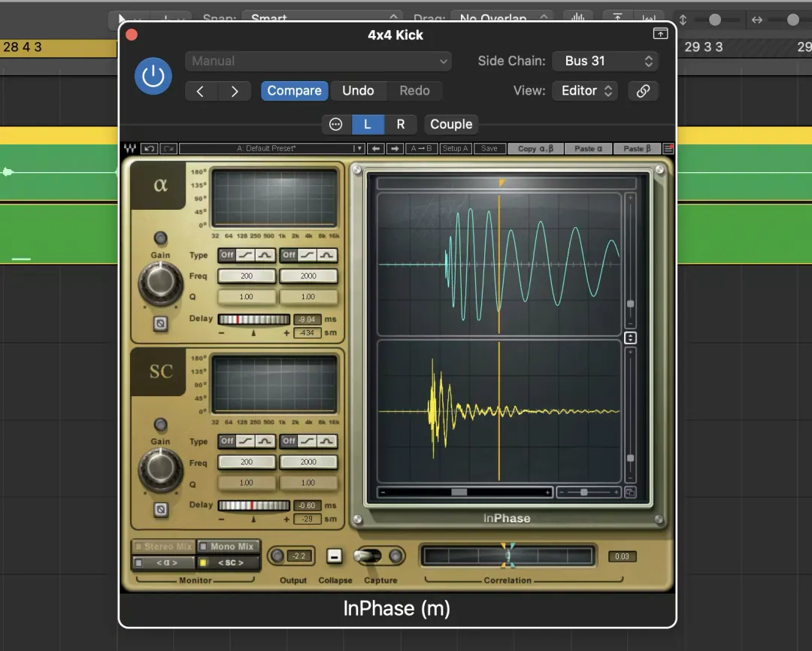Set alpha first filter Type to Off
812x651 pixels.
227,255
